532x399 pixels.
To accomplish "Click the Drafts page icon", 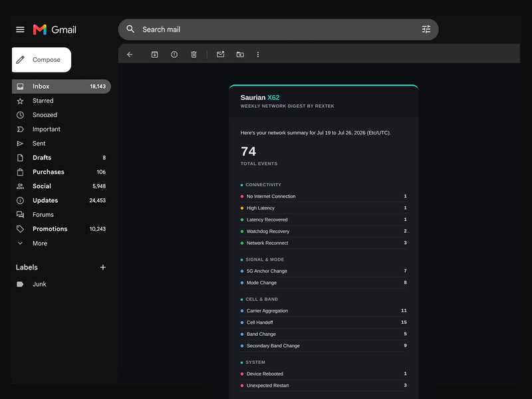I will coord(21,158).
